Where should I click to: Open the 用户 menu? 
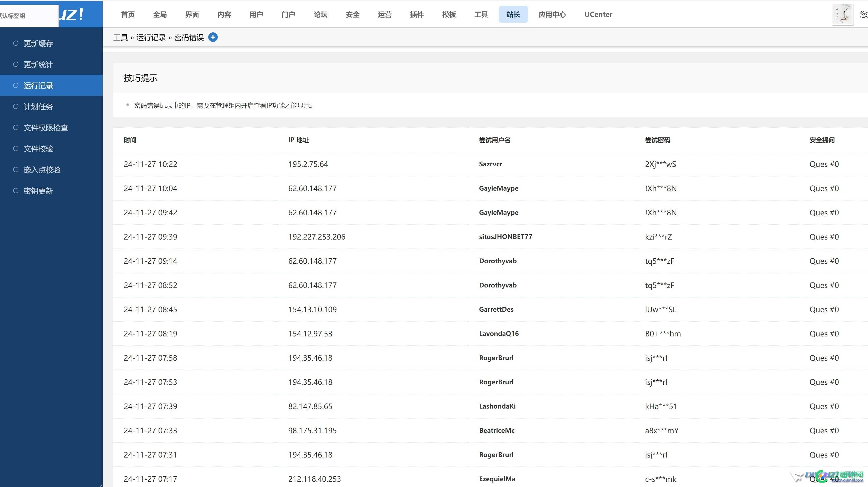tap(256, 14)
